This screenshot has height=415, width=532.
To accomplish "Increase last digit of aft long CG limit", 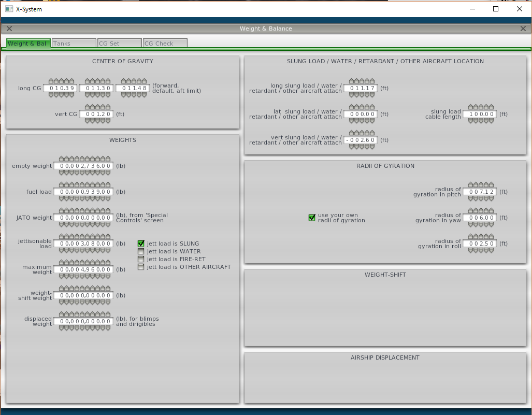I will [145, 81].
